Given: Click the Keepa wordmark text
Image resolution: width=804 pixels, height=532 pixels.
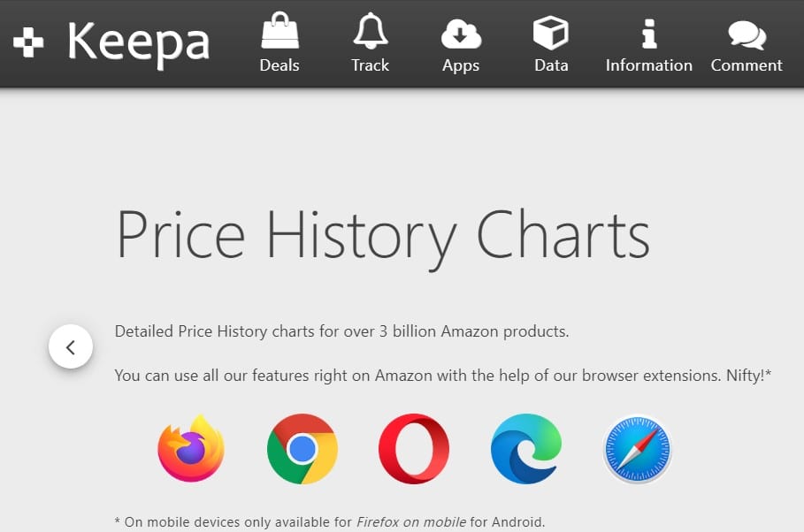Looking at the screenshot, I should 139,43.
